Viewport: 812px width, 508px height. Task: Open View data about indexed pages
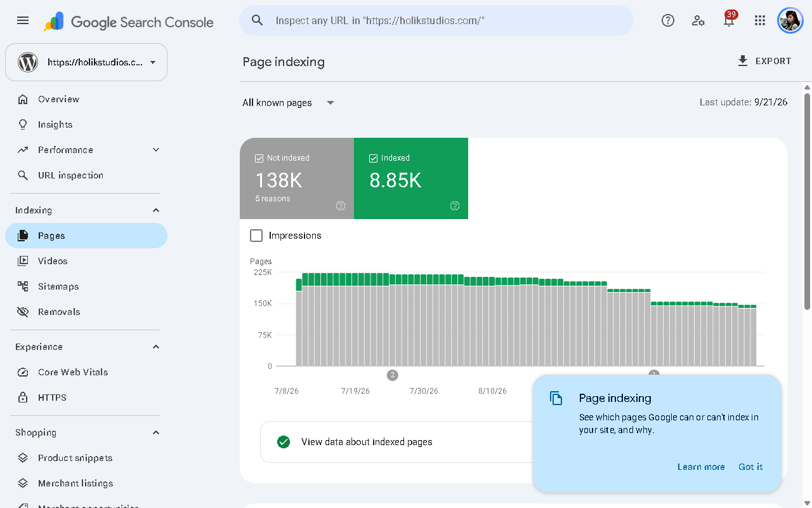click(x=397, y=442)
